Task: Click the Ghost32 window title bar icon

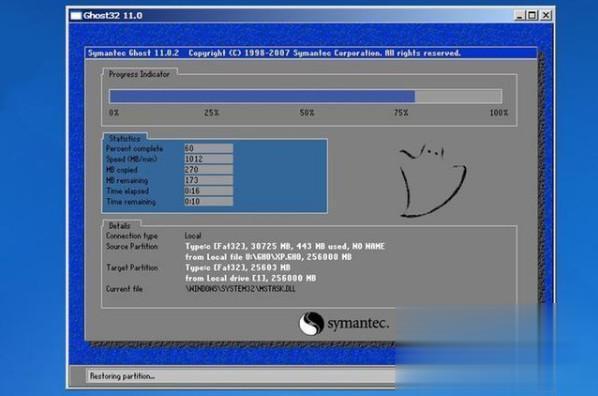Action: (x=76, y=16)
